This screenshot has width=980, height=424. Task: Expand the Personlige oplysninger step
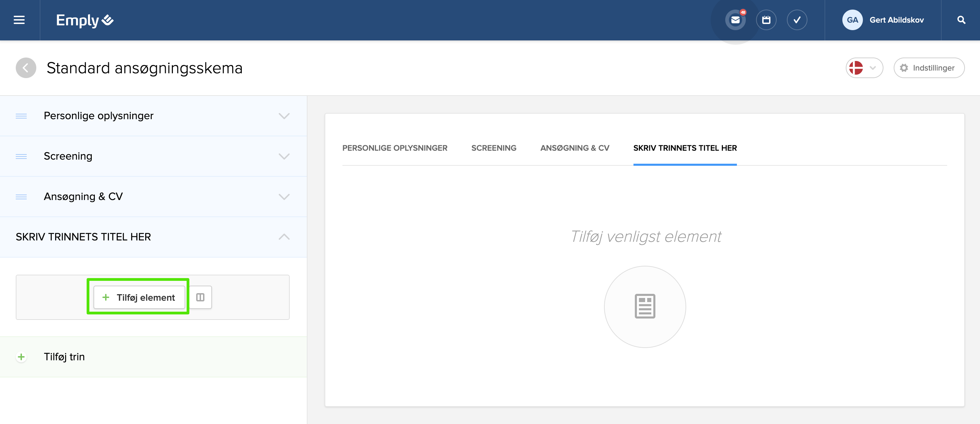click(x=284, y=116)
